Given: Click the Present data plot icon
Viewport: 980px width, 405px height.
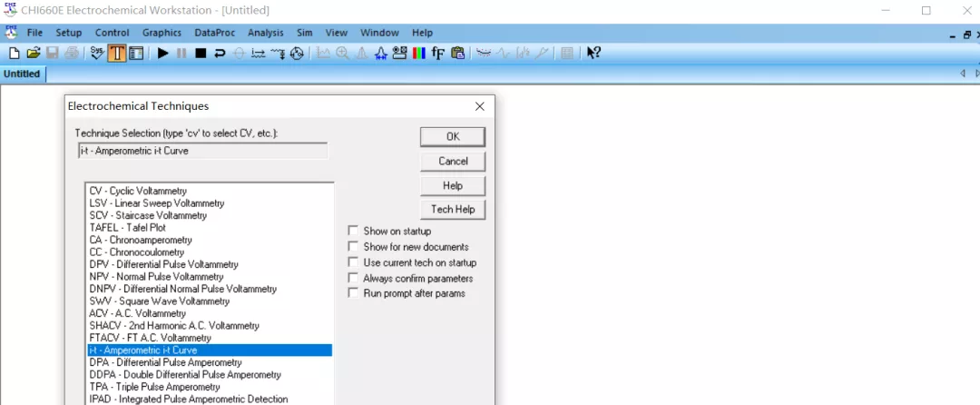Looking at the screenshot, I should click(322, 54).
